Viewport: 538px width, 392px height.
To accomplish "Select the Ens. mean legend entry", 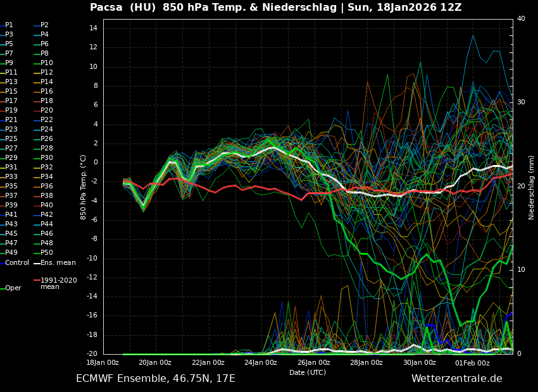I will (x=58, y=262).
